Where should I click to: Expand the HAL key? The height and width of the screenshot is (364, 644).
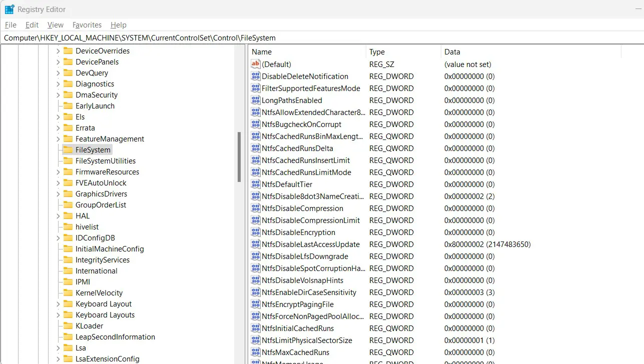pyautogui.click(x=58, y=216)
